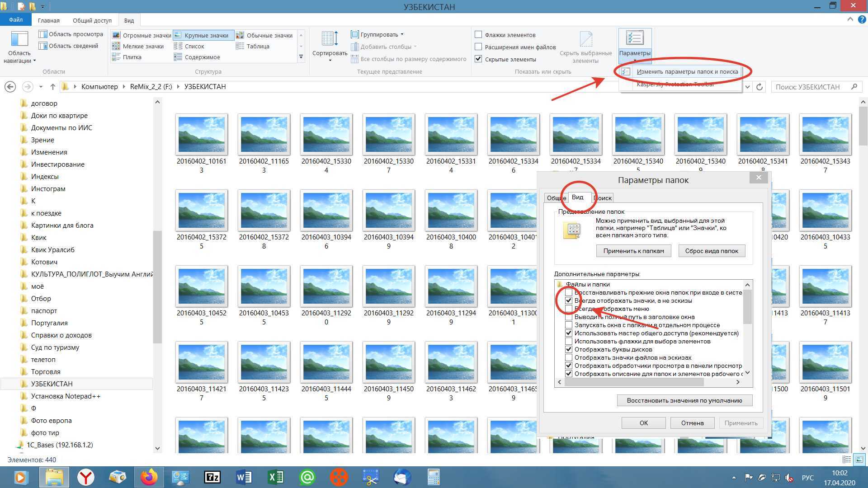Viewport: 868px width, 488px height.
Task: Toggle Расширения имен файлов checkbox
Action: click(x=478, y=47)
